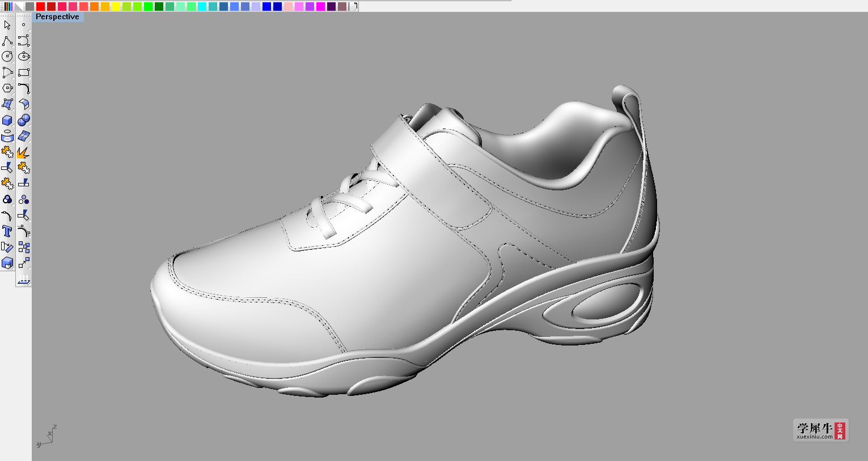The image size is (868, 461).
Task: Pick the dusty mauve-brown color swatch
Action: 342,6
